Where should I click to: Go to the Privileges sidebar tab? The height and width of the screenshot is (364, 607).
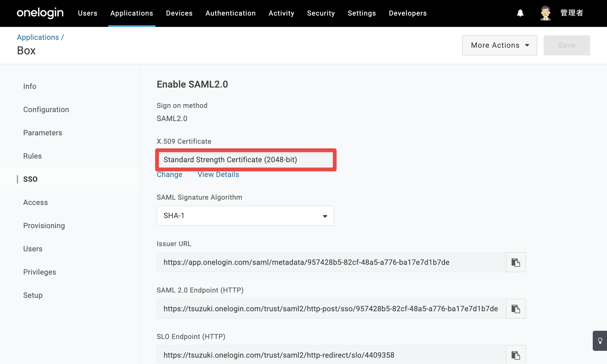click(40, 272)
